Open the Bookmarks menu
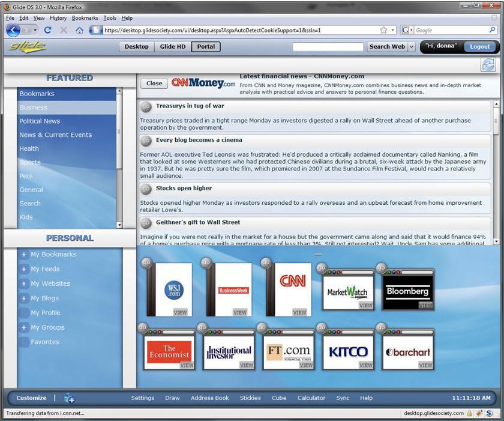This screenshot has height=421, width=504. (85, 18)
